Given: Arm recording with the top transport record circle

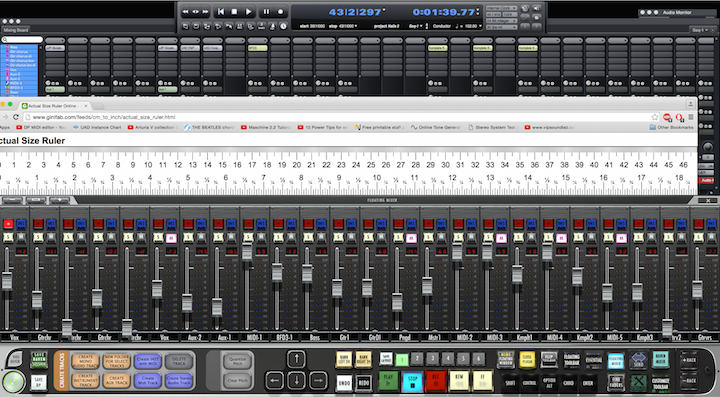Looking at the screenshot, I should tap(280, 12).
